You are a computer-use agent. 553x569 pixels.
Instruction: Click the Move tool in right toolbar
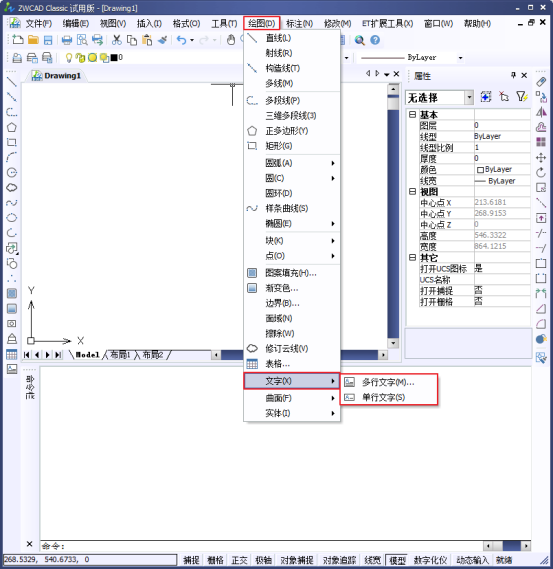tap(541, 157)
